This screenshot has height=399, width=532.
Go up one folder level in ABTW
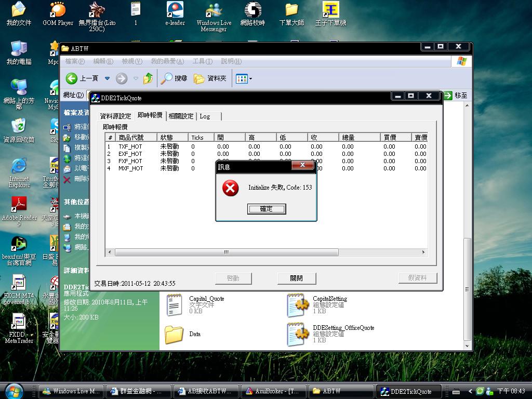click(x=148, y=78)
